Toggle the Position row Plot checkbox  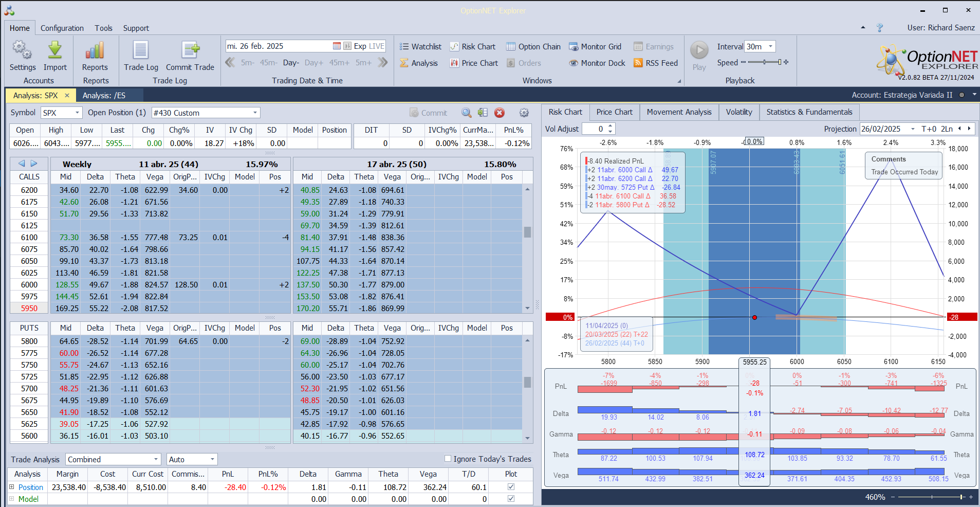[511, 486]
